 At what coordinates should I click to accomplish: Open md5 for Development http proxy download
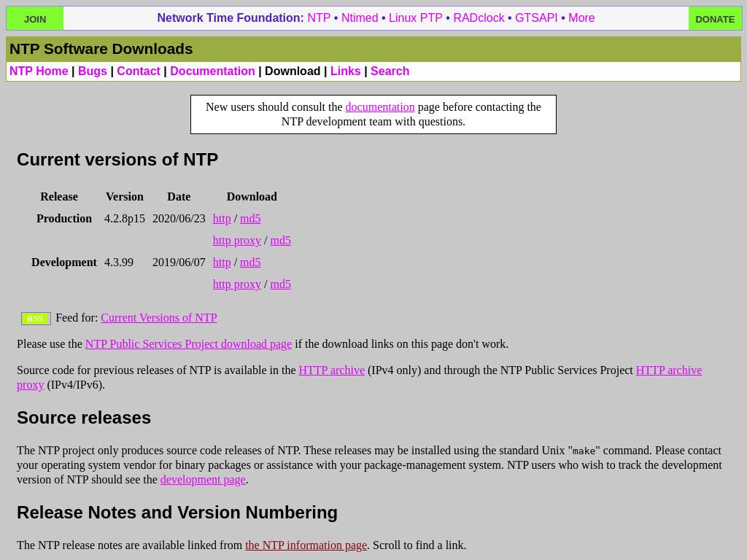[x=281, y=284]
